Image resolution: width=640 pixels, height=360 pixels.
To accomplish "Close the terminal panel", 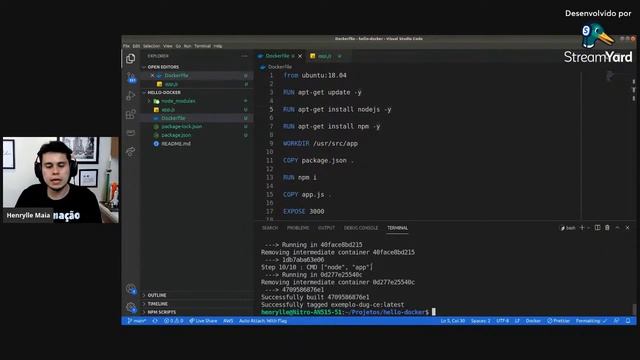I will tap(627, 228).
